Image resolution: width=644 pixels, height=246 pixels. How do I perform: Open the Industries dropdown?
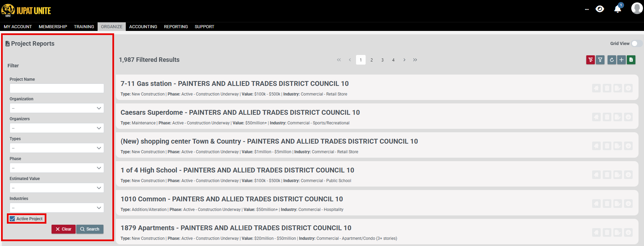[57, 208]
